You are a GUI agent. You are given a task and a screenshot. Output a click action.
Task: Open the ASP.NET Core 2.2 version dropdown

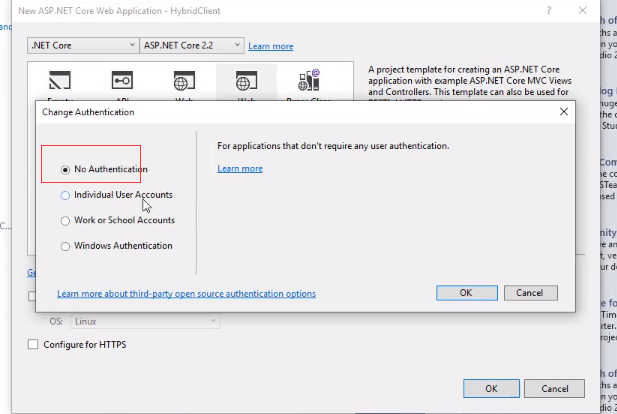click(192, 46)
